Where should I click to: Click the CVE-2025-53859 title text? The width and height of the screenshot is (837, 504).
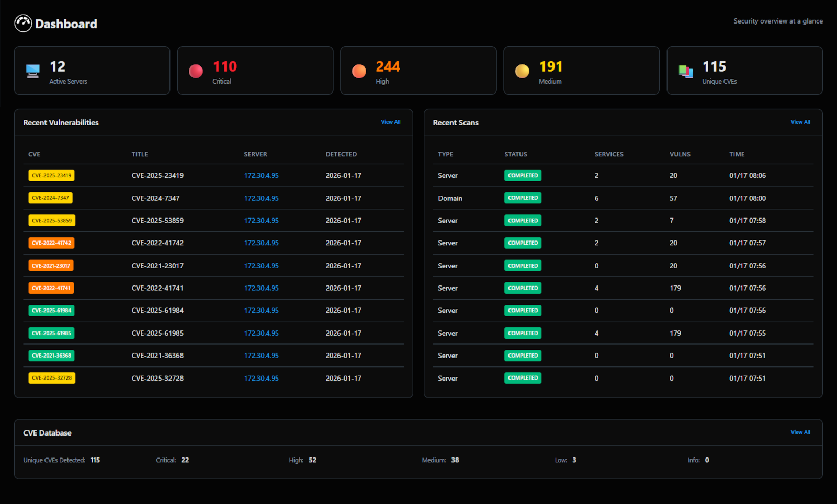157,221
